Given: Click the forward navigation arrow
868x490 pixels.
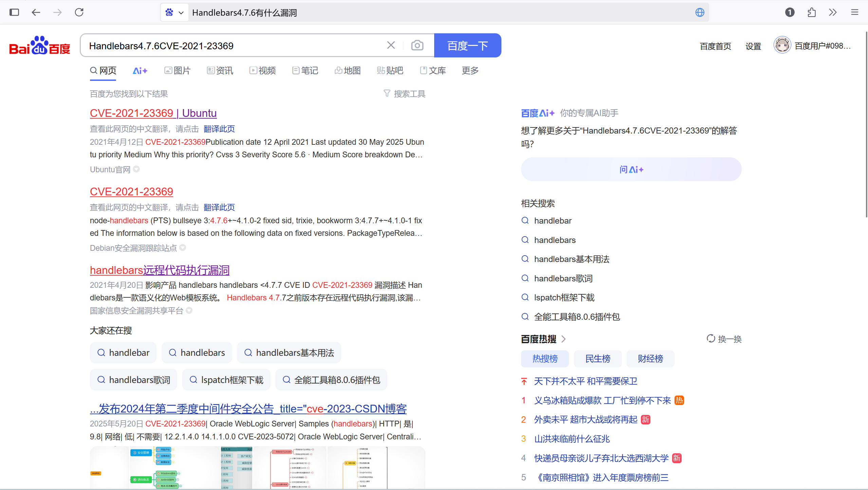Looking at the screenshot, I should [x=58, y=13].
